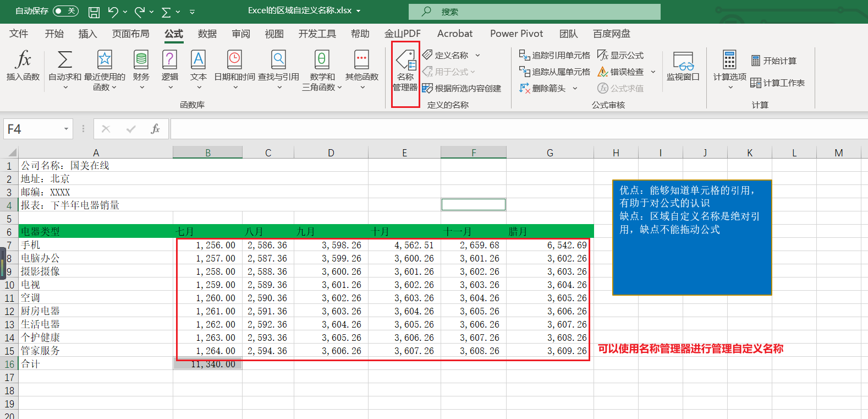The height and width of the screenshot is (419, 868).
Task: Open the Logical (逻辑) functions icon
Action: coord(169,59)
